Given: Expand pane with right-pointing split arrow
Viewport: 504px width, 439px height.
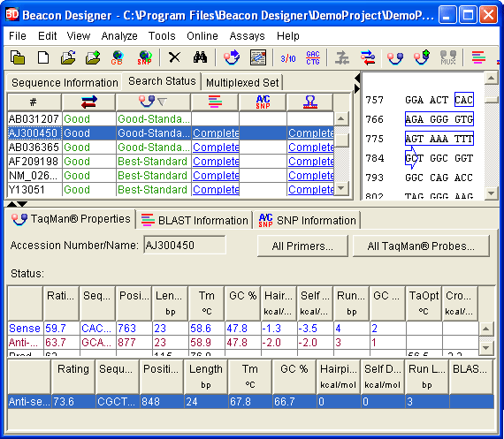Looking at the screenshot, I should pos(357,88).
